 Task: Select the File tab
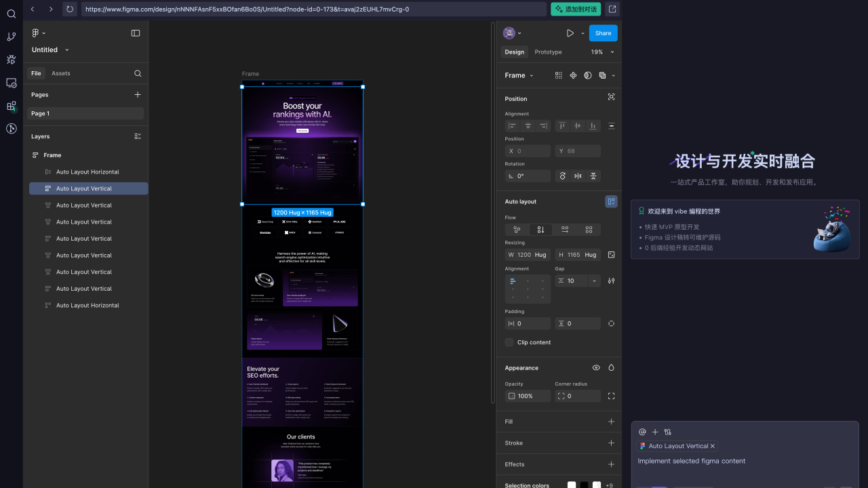point(36,73)
